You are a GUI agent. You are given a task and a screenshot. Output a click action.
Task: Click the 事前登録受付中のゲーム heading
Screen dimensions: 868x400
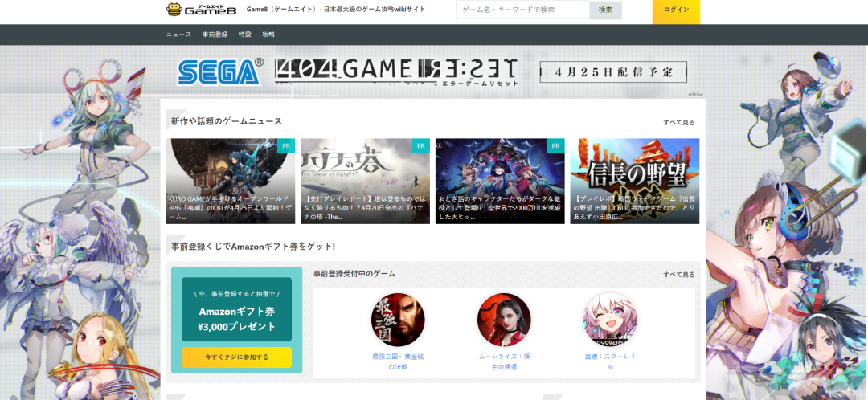click(x=354, y=274)
